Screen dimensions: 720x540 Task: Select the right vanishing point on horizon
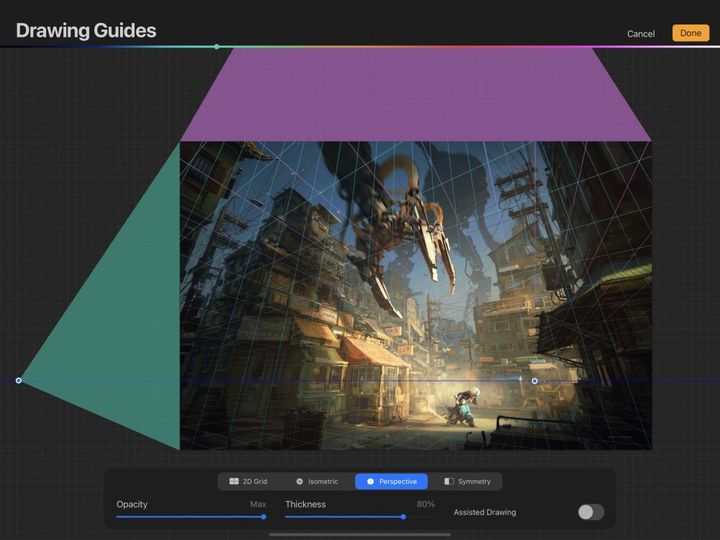534,380
